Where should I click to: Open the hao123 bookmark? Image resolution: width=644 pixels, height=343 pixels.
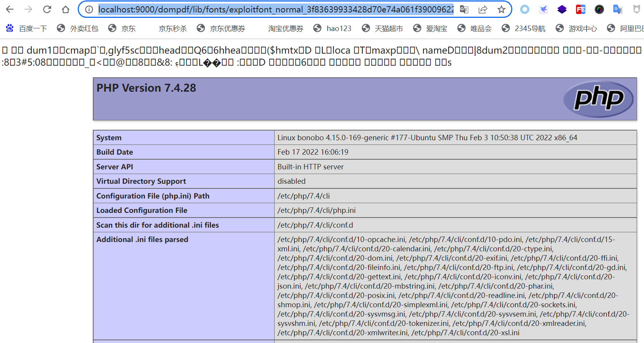click(332, 28)
